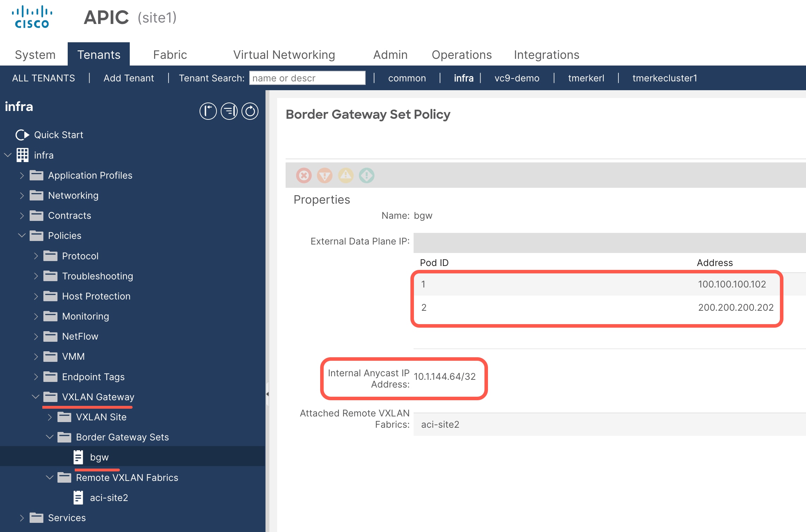Click the bgw policy document icon
The image size is (806, 532).
78,457
